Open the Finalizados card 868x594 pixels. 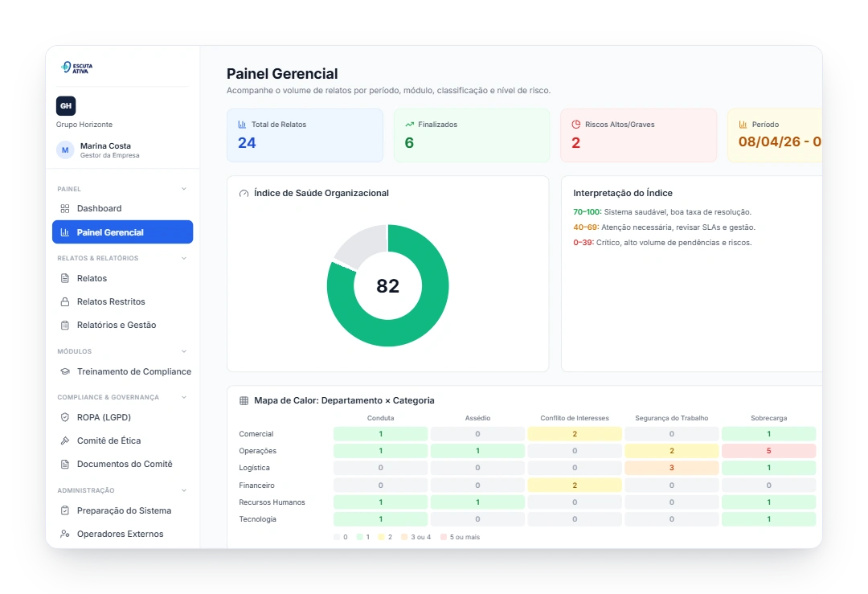coord(472,136)
